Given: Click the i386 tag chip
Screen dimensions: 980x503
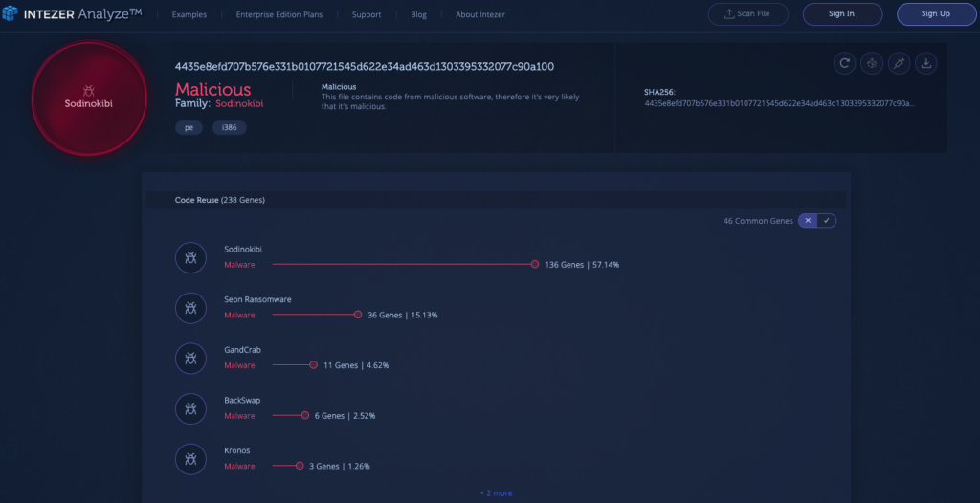Looking at the screenshot, I should 230,128.
